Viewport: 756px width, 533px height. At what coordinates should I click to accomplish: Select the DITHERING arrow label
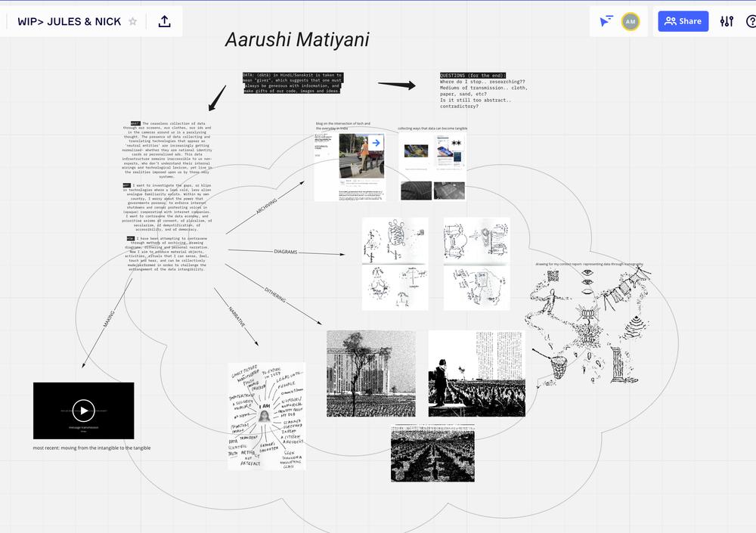point(275,295)
